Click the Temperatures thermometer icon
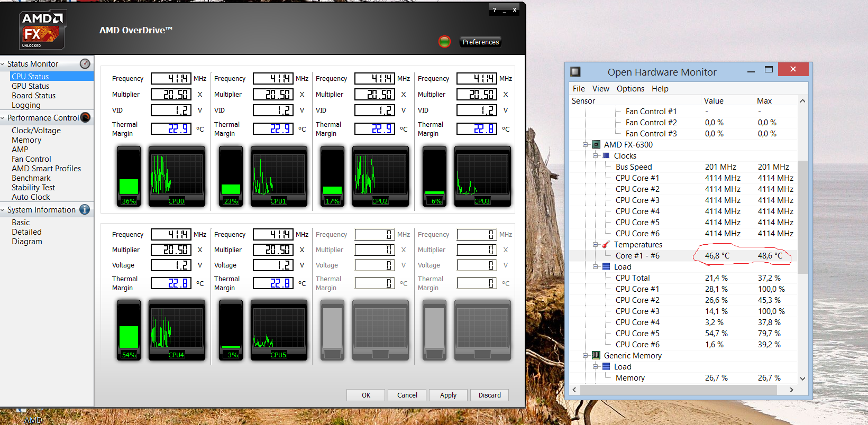 point(606,245)
